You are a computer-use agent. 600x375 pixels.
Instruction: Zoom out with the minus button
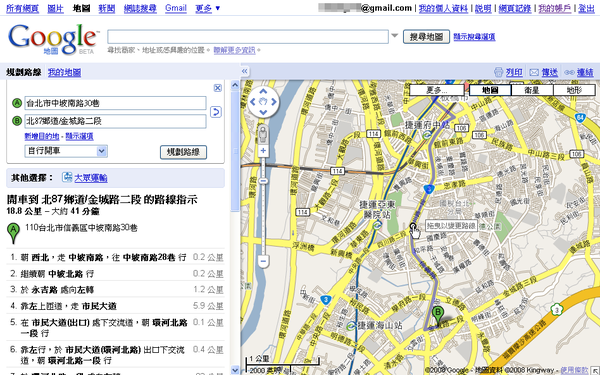(263, 261)
